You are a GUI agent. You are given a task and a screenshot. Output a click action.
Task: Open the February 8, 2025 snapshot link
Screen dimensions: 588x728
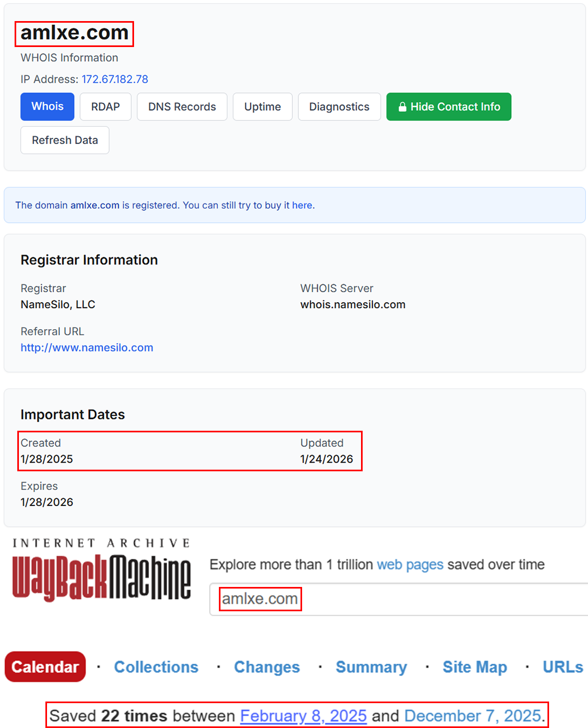[303, 716]
